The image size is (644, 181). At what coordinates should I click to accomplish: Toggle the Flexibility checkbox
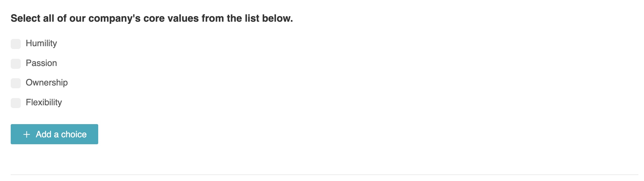pos(16,103)
